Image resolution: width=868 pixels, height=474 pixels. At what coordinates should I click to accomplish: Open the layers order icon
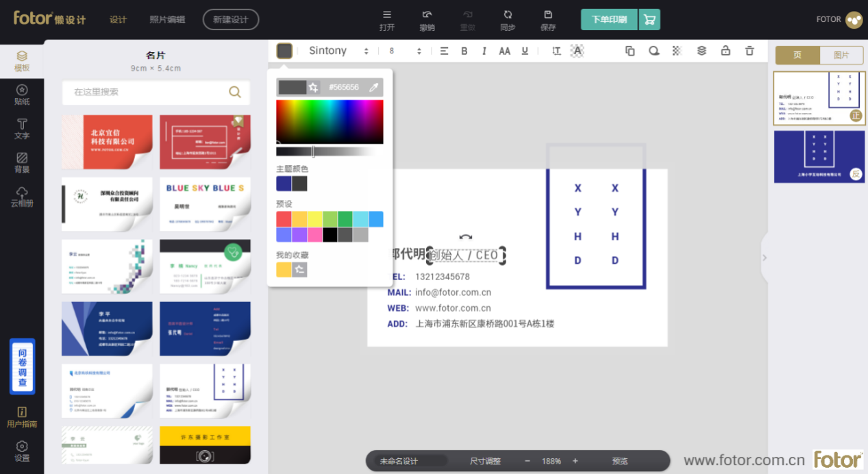(702, 51)
